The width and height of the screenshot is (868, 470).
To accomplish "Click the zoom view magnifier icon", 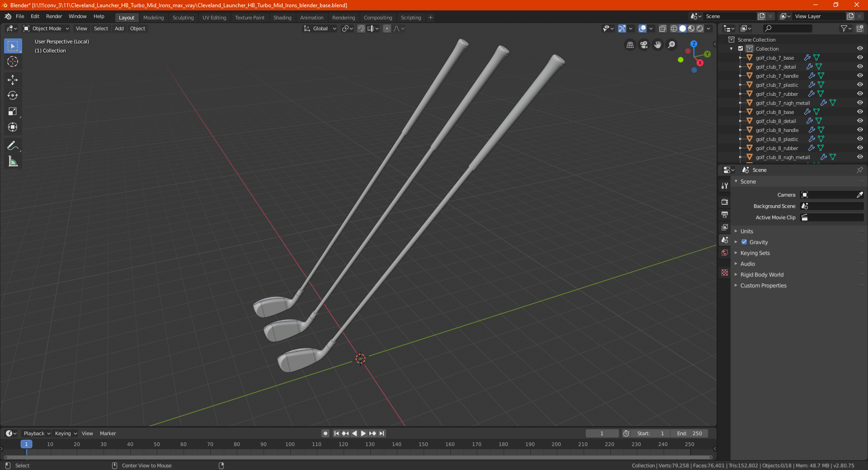I will click(672, 45).
